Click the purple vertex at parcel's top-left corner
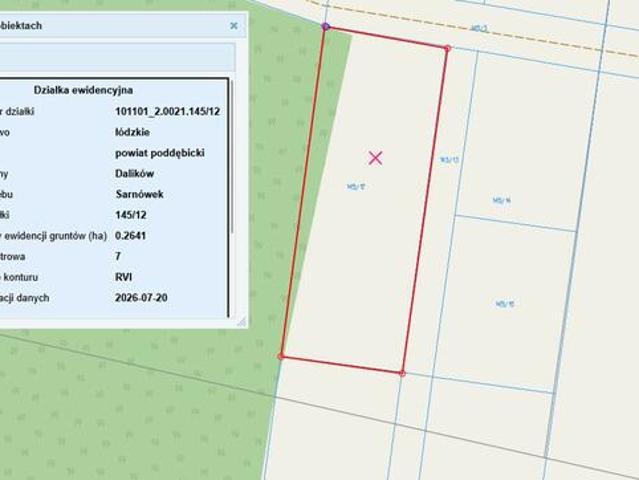The image size is (639, 480). (326, 26)
